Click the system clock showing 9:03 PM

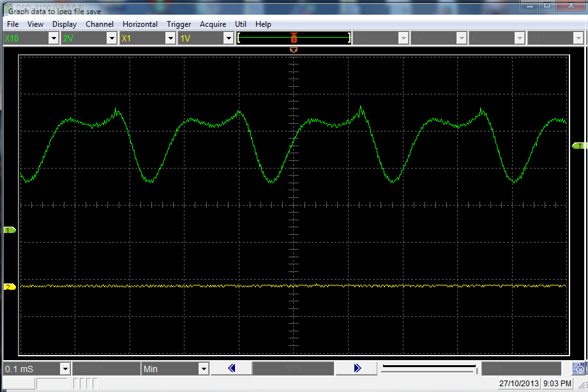[x=557, y=384]
